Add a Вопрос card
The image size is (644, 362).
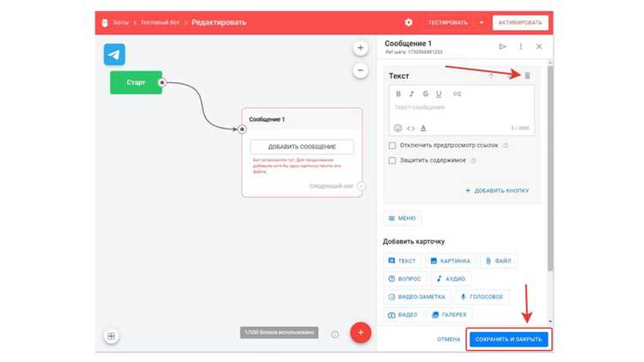pyautogui.click(x=405, y=279)
